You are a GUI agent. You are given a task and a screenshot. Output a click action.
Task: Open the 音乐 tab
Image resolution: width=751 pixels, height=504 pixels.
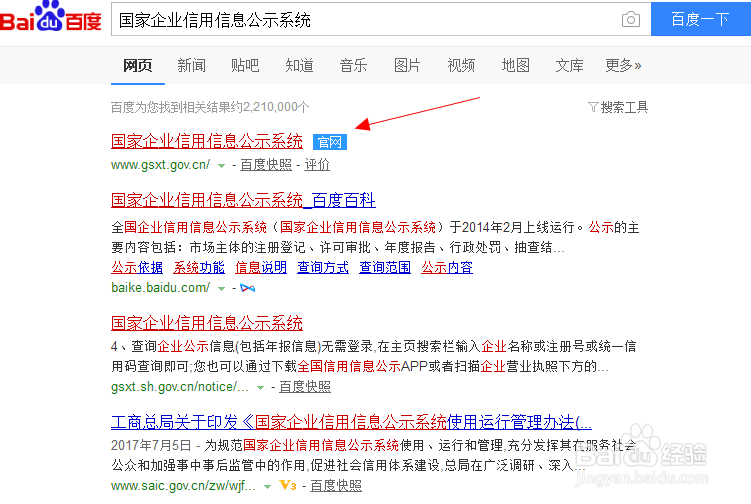coord(353,65)
